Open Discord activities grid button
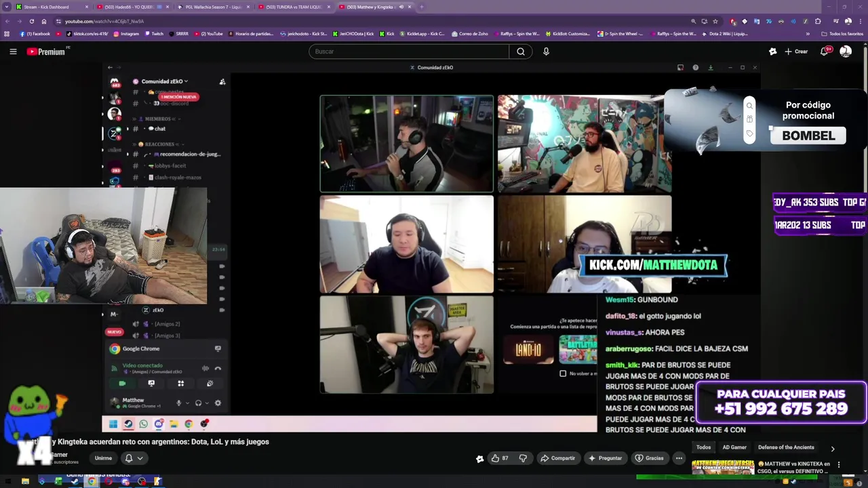868x488 pixels. 180,384
